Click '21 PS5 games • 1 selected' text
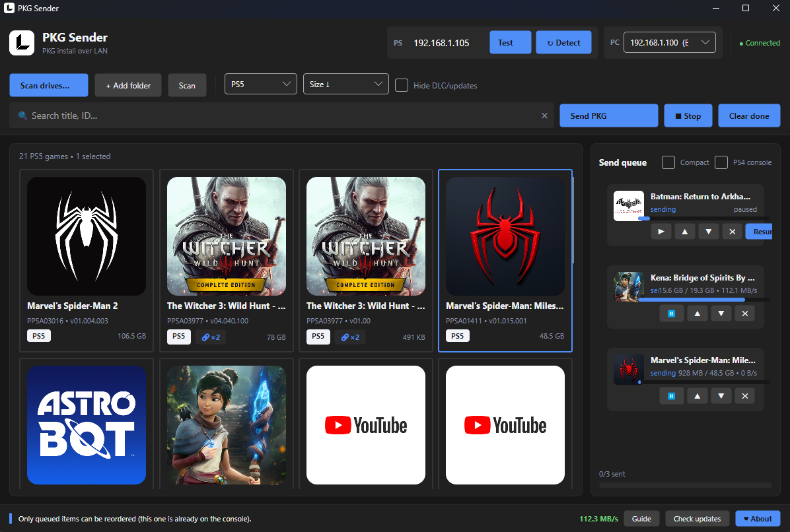 point(65,156)
